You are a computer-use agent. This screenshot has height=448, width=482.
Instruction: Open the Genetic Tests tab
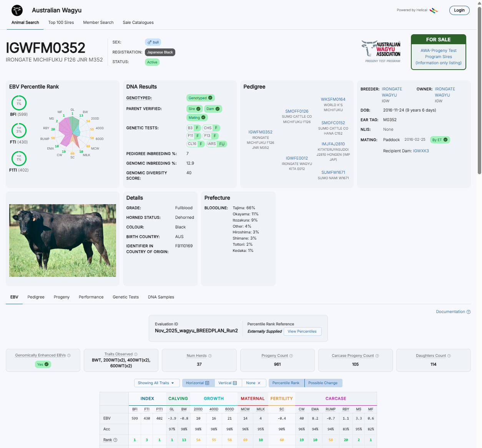126,297
